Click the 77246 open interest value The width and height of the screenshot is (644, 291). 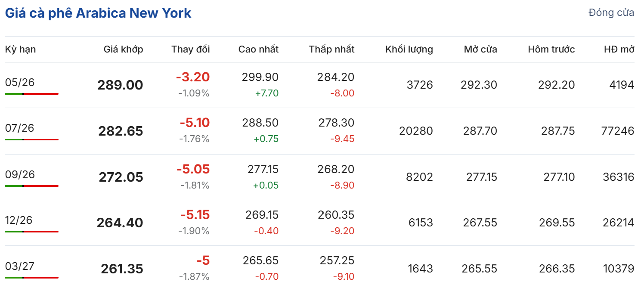coord(617,131)
